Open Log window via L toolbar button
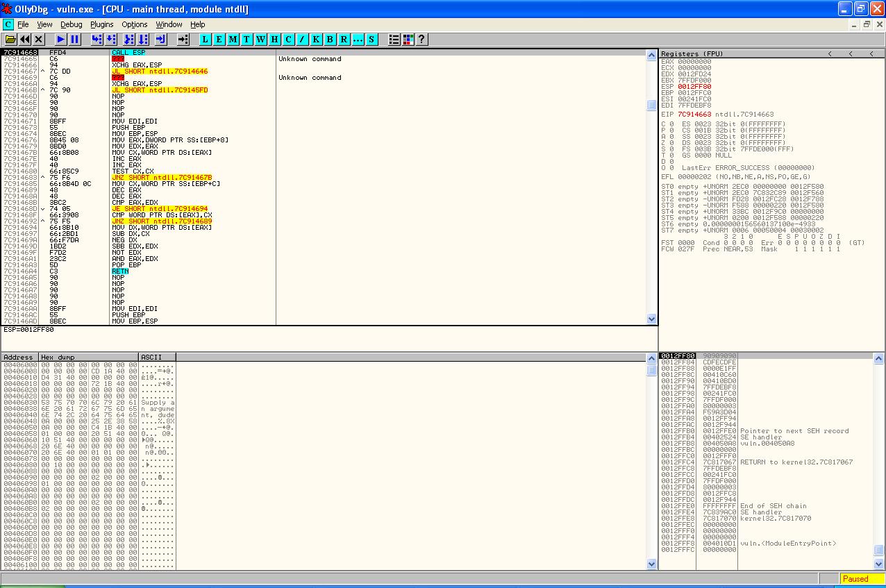 pos(205,40)
